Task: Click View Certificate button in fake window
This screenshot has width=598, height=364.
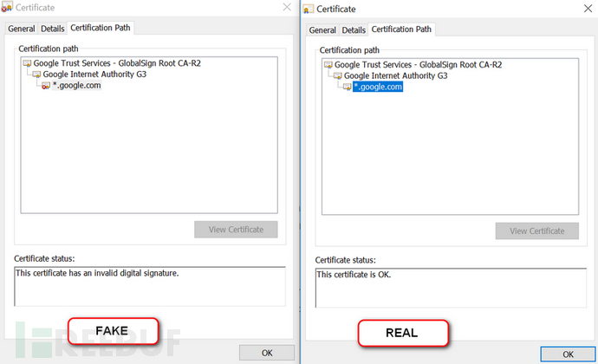Action: click(236, 230)
